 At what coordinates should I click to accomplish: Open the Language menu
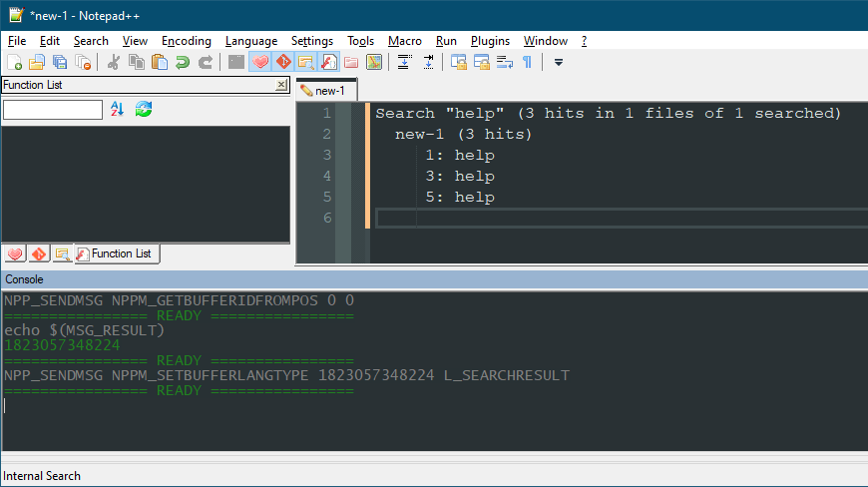(250, 41)
